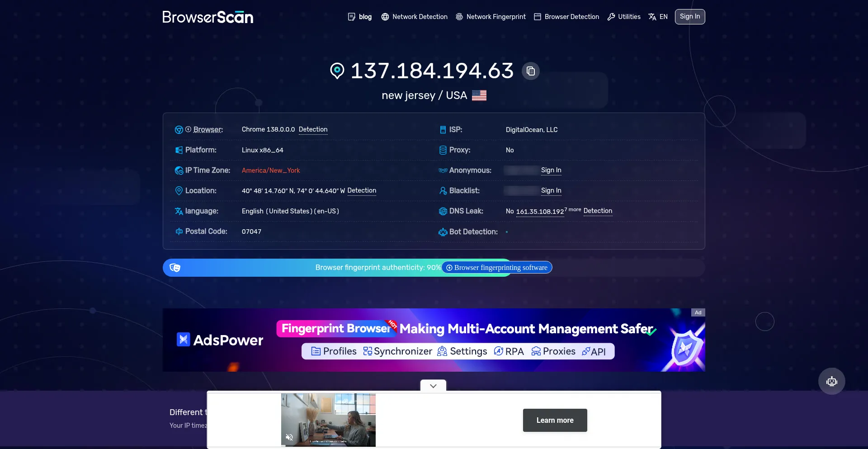The width and height of the screenshot is (868, 449).
Task: Click the Postal Code icon
Action: coord(179,232)
